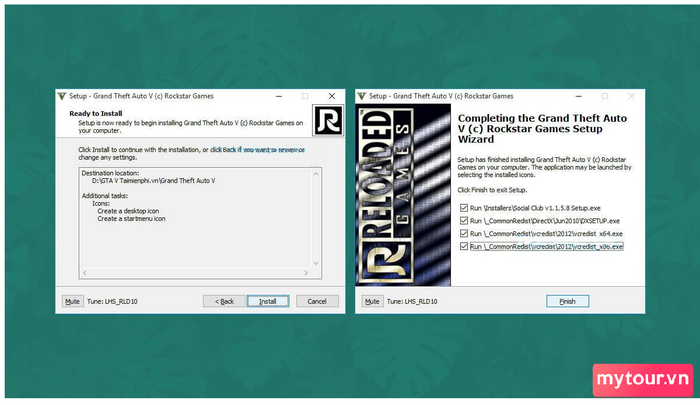Click the Reloaded Games banner image
The height and width of the screenshot is (405, 700).
[403, 195]
